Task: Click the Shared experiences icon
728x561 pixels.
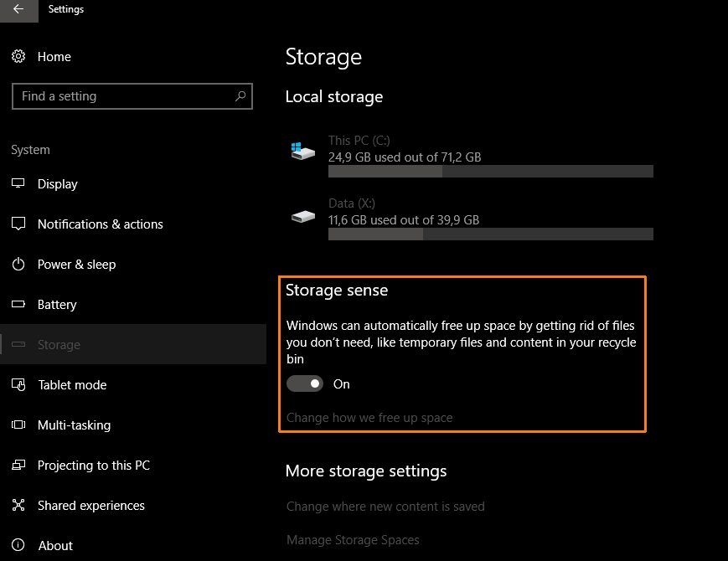Action: [x=18, y=506]
